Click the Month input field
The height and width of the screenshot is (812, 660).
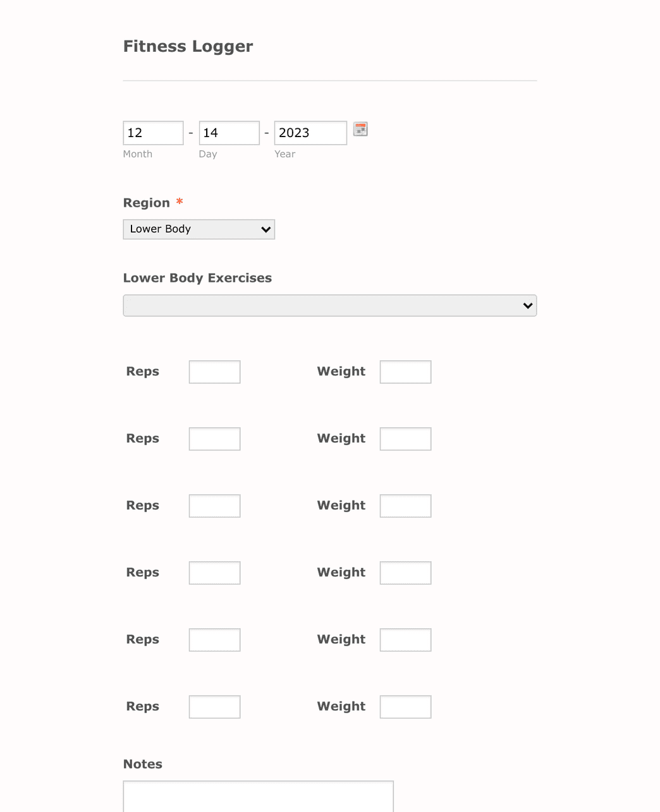(x=153, y=133)
